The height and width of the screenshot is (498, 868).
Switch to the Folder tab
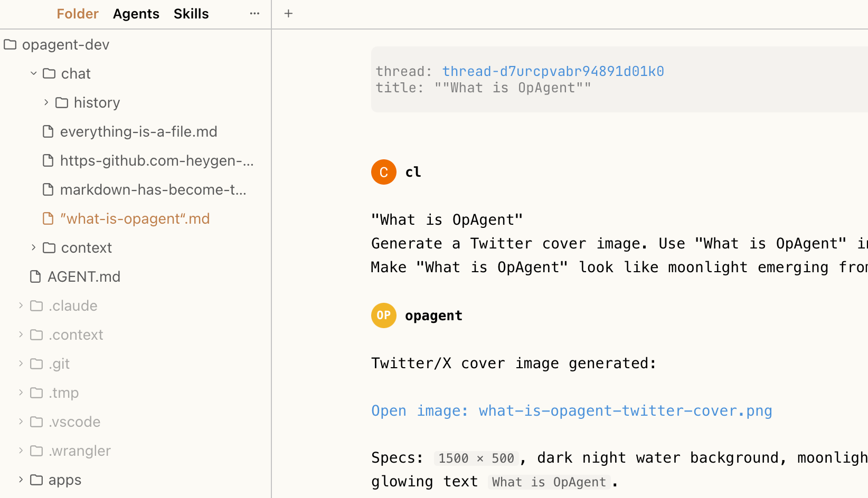click(78, 14)
